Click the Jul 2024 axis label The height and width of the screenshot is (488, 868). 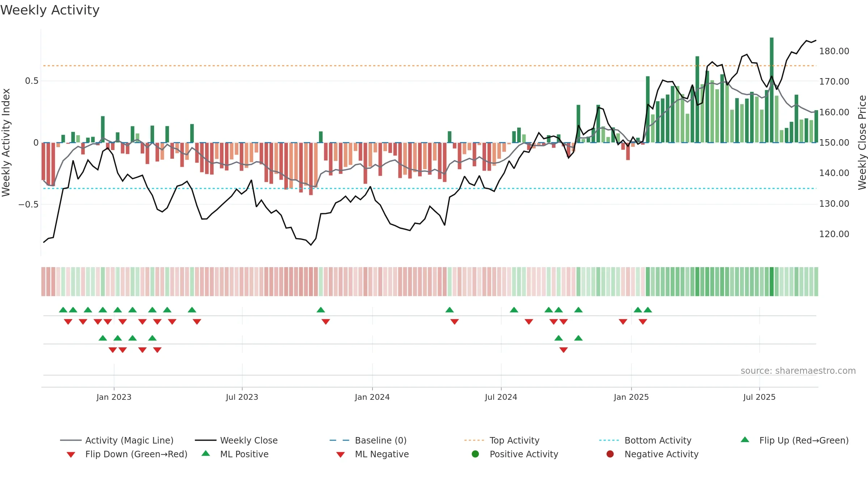pos(501,397)
